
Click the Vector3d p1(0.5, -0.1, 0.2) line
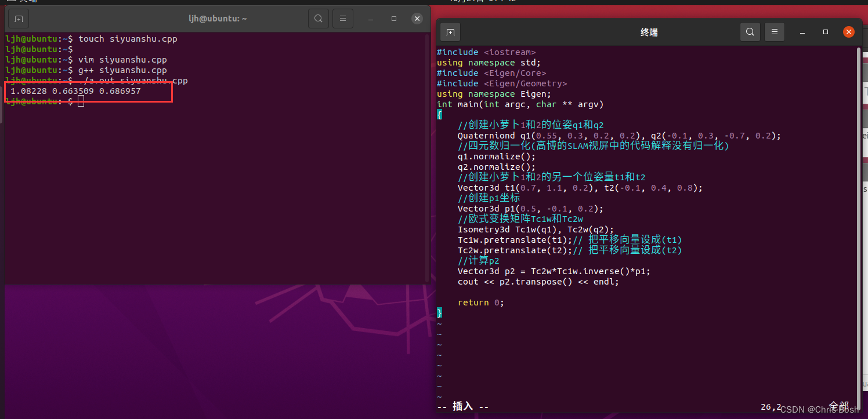point(530,209)
